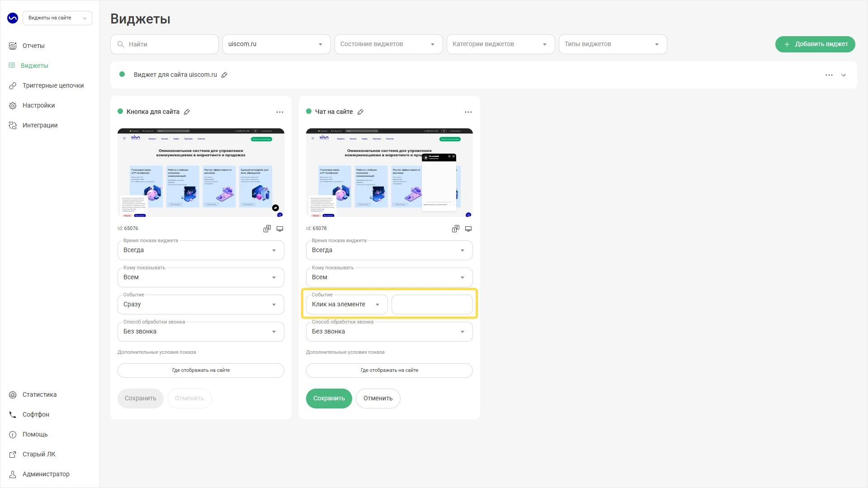Image resolution: width=868 pixels, height=488 pixels.
Task: Rename Чат на сайте via pencil icon
Action: (x=360, y=112)
